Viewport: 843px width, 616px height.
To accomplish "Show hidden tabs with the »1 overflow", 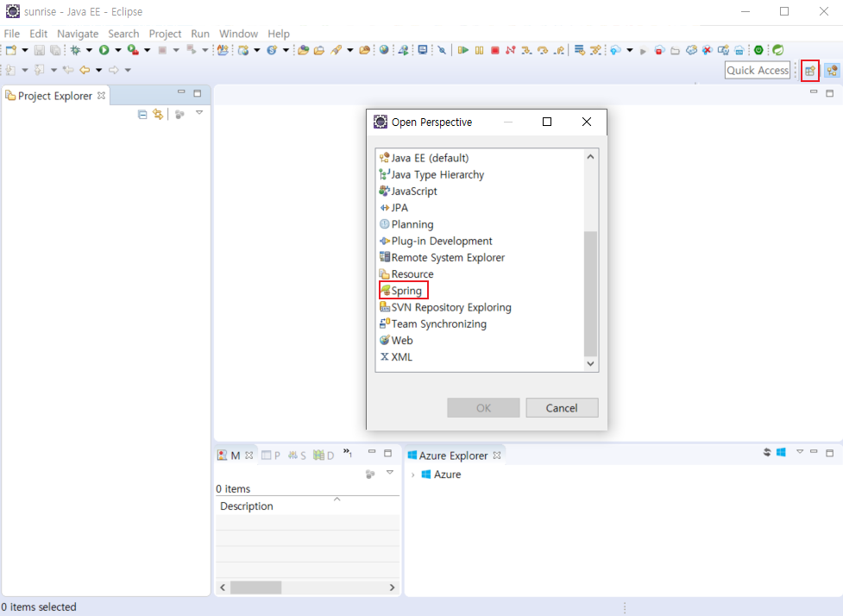I will click(348, 453).
